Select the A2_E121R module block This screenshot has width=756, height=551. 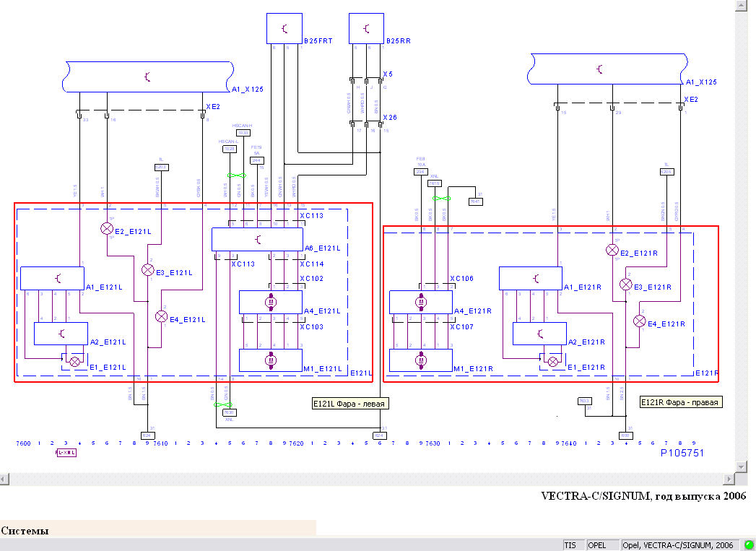(539, 334)
